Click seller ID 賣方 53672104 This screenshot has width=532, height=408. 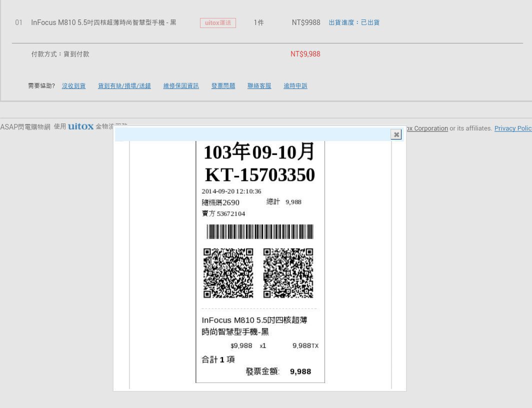[x=223, y=213]
